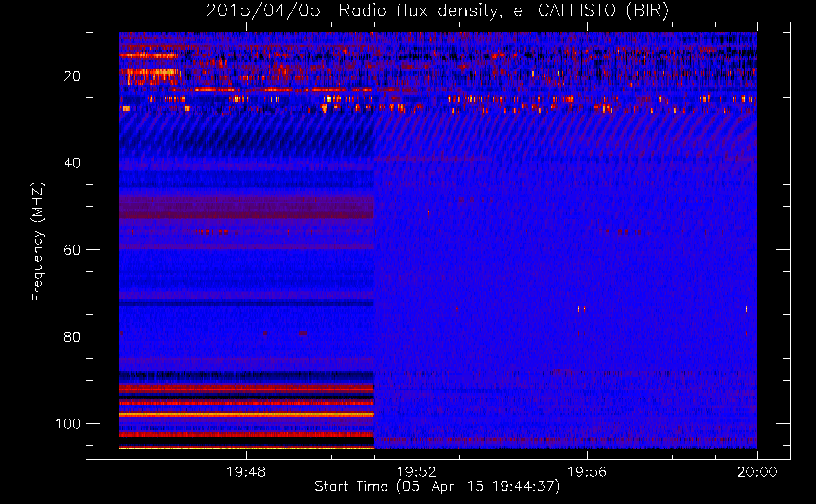Viewport: 816px width, 504px height.
Task: Click the "Start Time (05-Apr-15 19:44:37)" axis label
Action: (437, 487)
